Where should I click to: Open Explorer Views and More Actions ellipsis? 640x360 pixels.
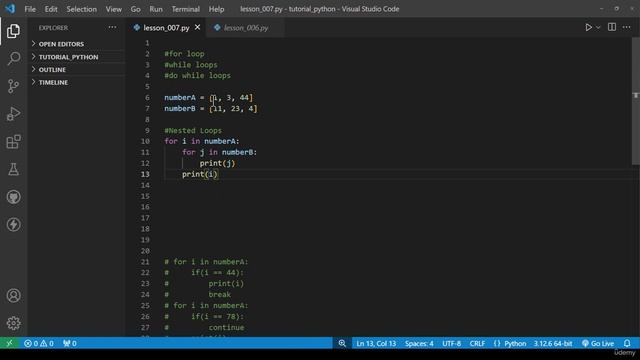(x=112, y=27)
